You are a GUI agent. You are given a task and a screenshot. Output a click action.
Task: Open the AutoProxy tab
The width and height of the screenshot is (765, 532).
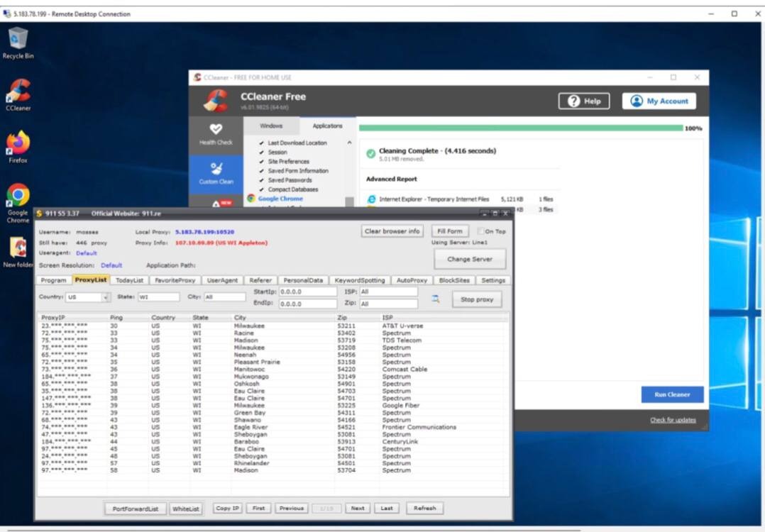click(412, 280)
